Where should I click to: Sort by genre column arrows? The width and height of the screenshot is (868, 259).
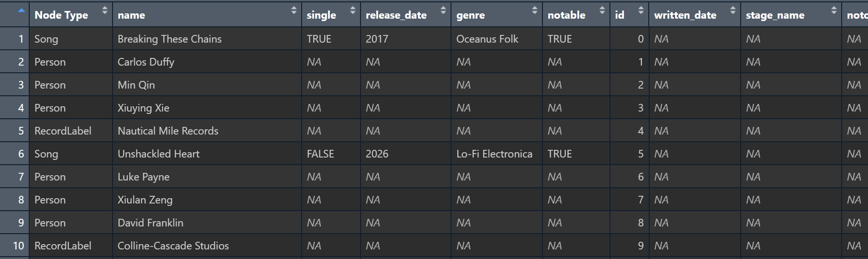(x=535, y=10)
